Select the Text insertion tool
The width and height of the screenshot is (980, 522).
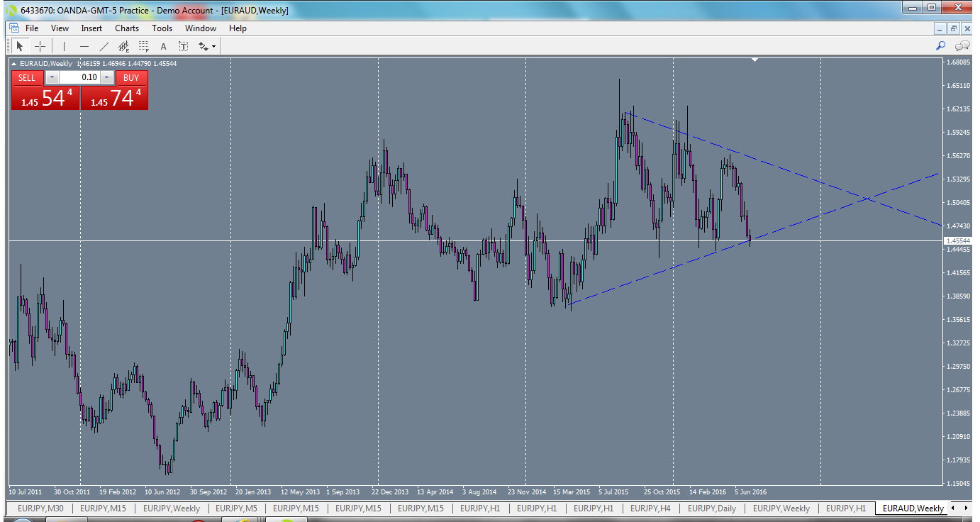pos(163,46)
